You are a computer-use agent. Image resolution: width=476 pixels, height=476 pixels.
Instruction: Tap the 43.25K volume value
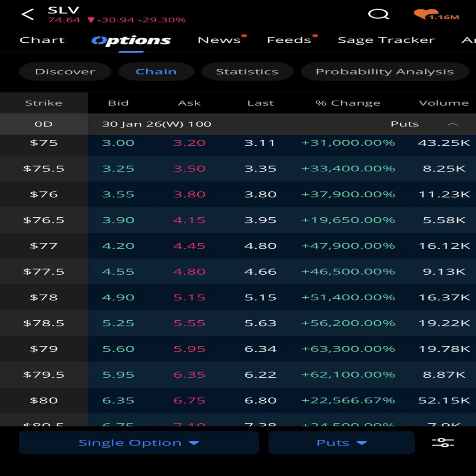click(444, 143)
